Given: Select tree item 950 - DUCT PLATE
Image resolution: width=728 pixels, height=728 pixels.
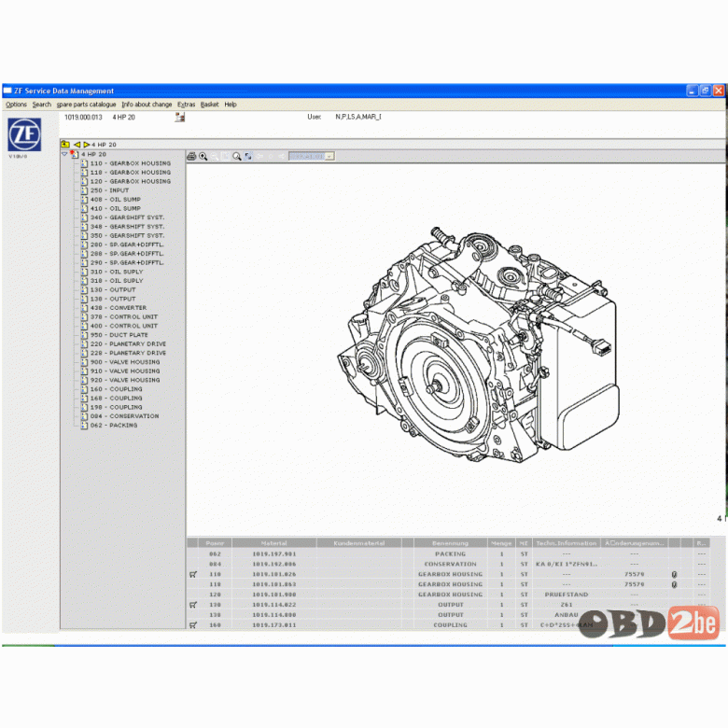Looking at the screenshot, I should pyautogui.click(x=119, y=335).
